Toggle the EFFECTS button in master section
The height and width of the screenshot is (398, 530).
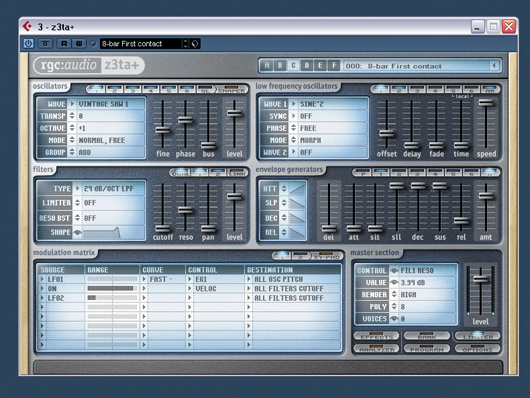pos(377,336)
